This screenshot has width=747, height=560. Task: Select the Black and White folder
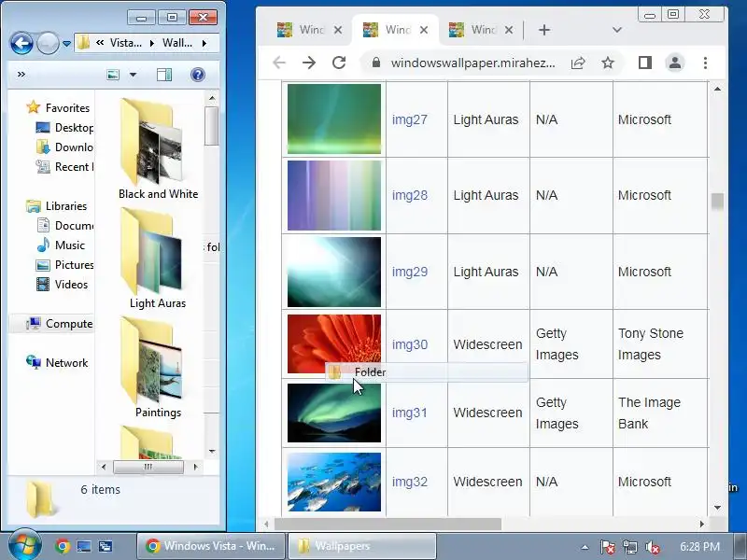pyautogui.click(x=158, y=149)
